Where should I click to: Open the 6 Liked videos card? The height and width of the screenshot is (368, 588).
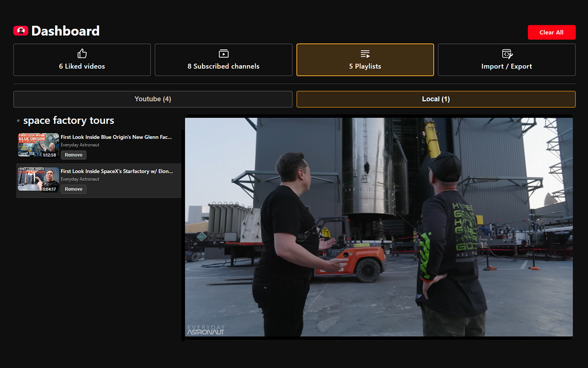[x=82, y=60]
